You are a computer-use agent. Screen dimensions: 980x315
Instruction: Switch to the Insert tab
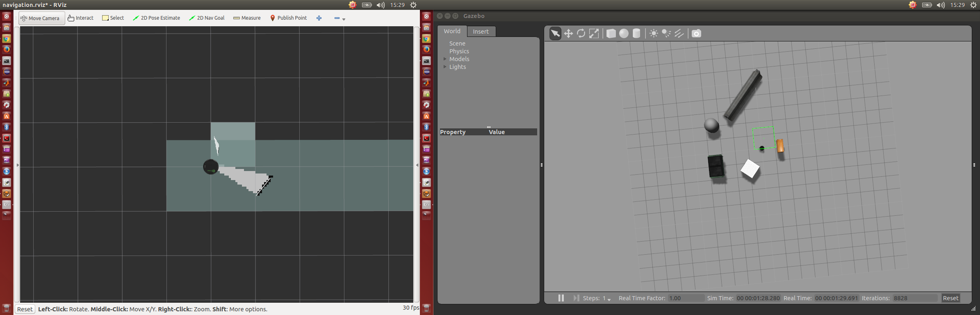tap(481, 32)
